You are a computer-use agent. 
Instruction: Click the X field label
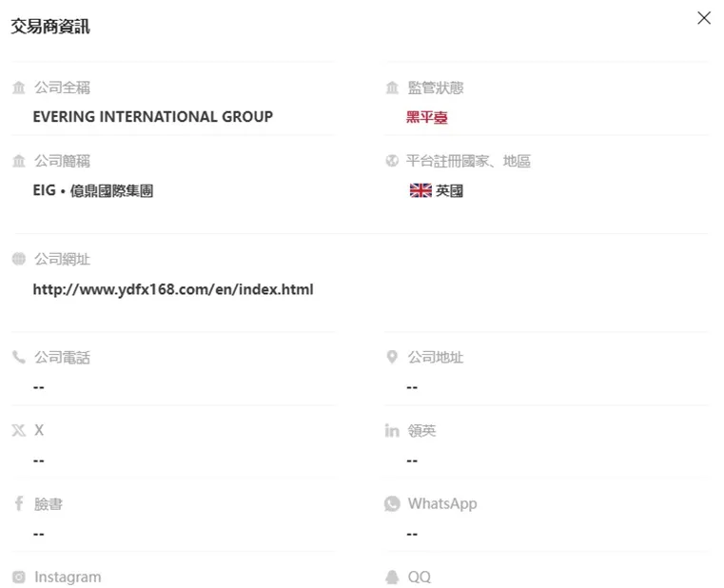point(39,430)
